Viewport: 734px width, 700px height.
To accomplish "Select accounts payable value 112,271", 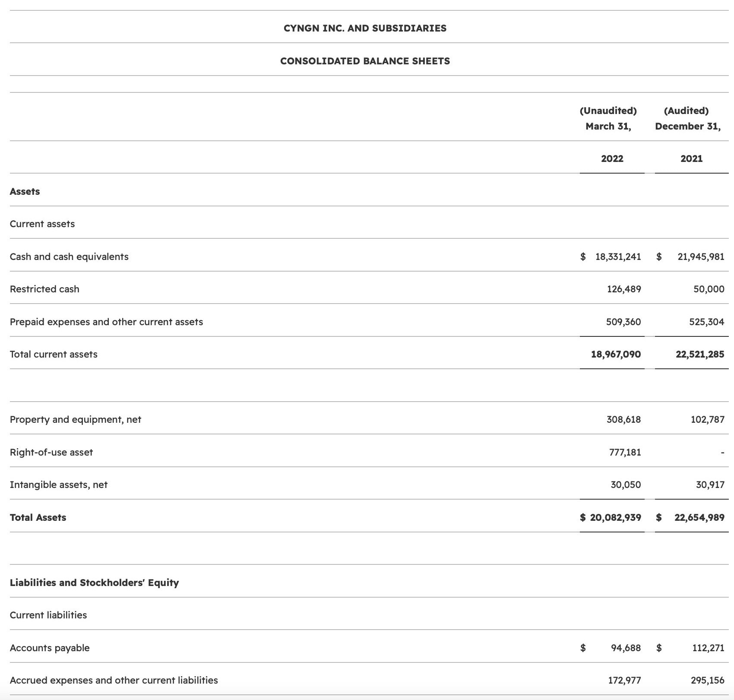I will tap(708, 648).
